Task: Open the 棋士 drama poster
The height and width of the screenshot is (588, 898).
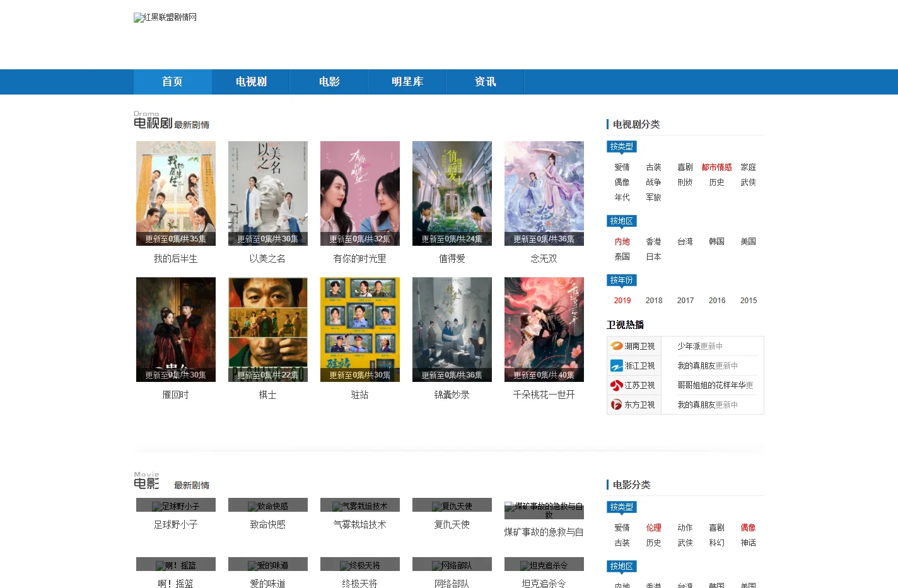Action: [x=268, y=330]
